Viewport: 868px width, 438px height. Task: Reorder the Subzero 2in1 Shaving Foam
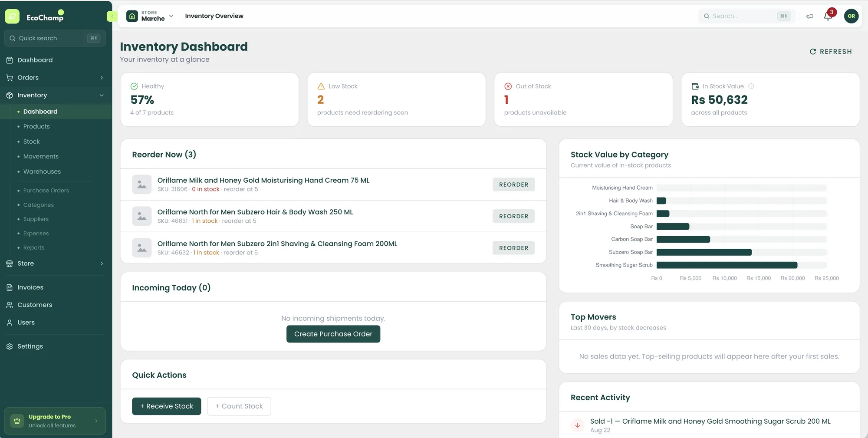click(x=513, y=248)
